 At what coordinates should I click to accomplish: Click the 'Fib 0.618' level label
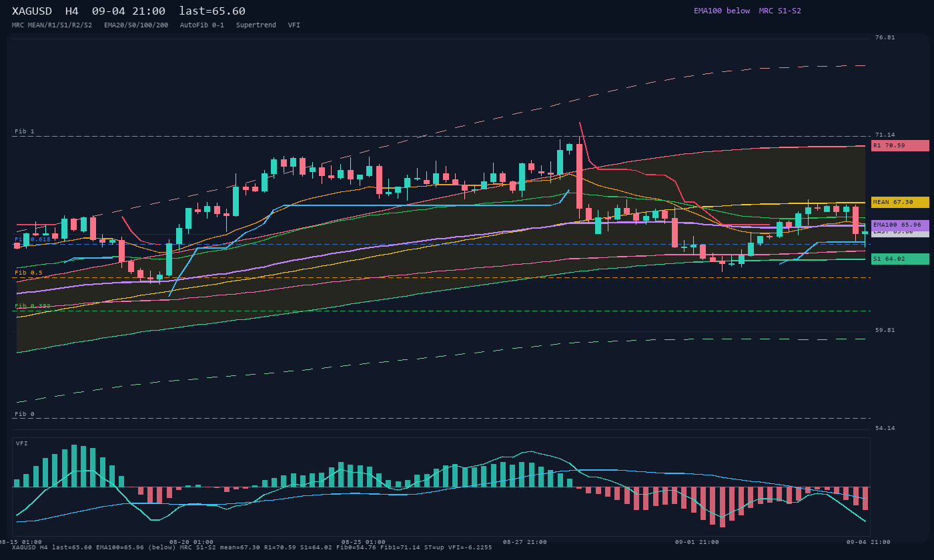pos(33,239)
